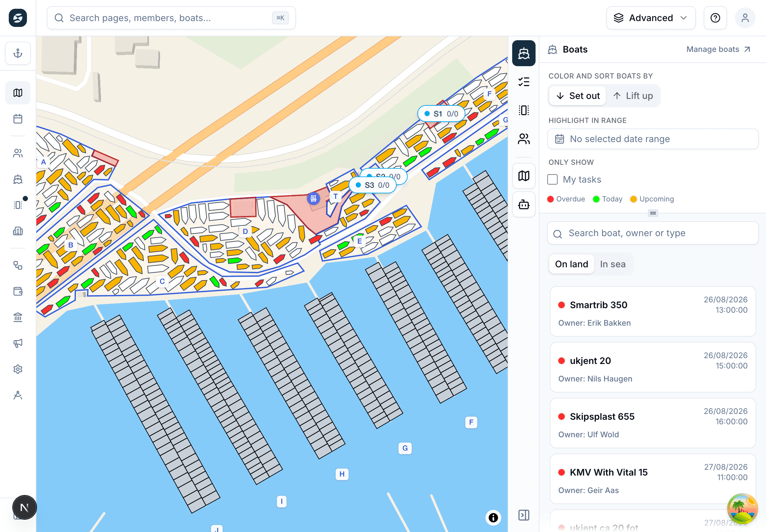This screenshot has width=766, height=532.
Task: Open the Smartrib 350 boat card
Action: 653,311
